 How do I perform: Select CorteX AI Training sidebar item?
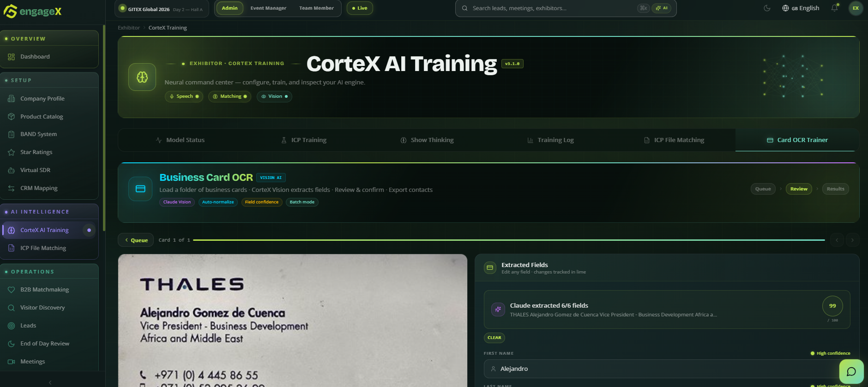49,230
